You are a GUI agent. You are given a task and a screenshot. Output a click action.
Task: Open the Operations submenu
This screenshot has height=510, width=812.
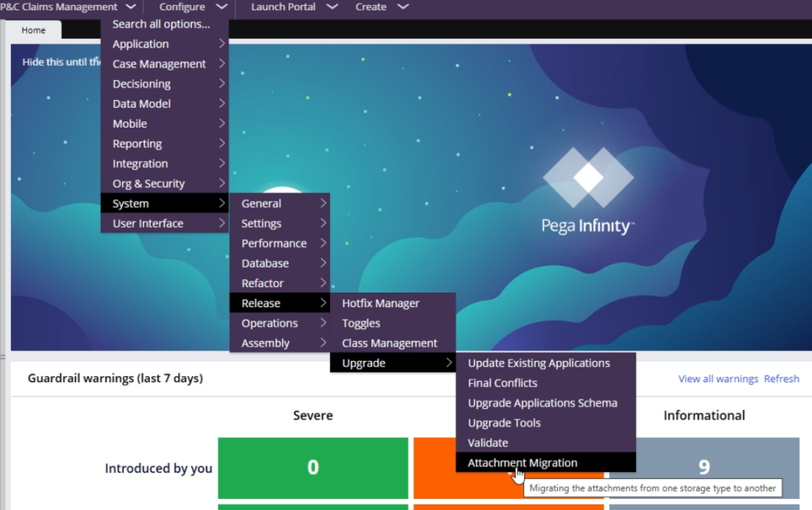280,323
